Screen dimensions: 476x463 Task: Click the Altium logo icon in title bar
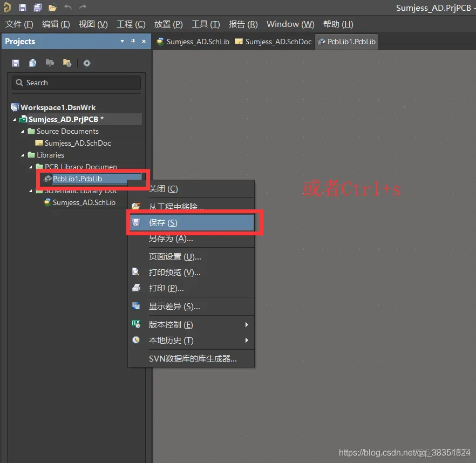pyautogui.click(x=7, y=8)
